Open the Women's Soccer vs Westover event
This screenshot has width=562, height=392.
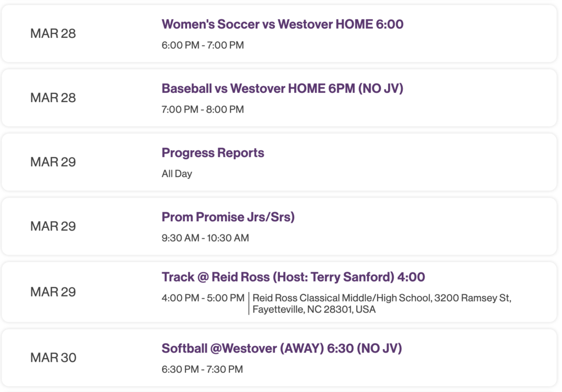click(x=282, y=24)
